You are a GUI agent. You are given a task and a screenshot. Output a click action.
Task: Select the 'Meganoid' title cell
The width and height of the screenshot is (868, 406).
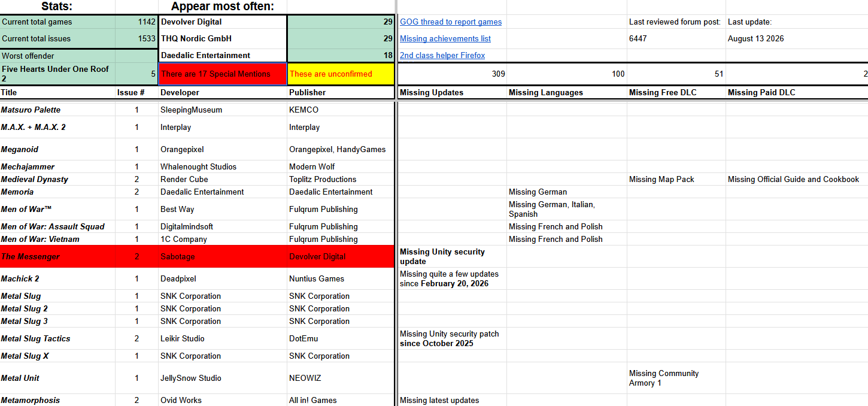click(57, 150)
